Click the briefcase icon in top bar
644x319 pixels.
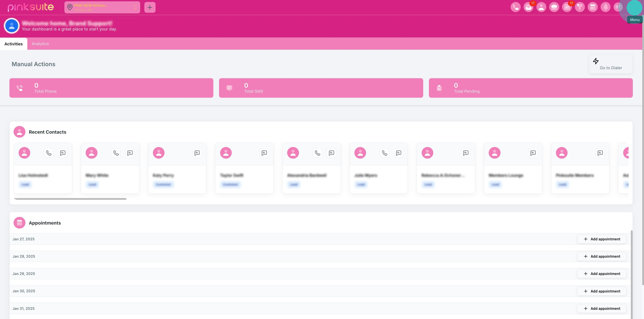click(x=554, y=7)
